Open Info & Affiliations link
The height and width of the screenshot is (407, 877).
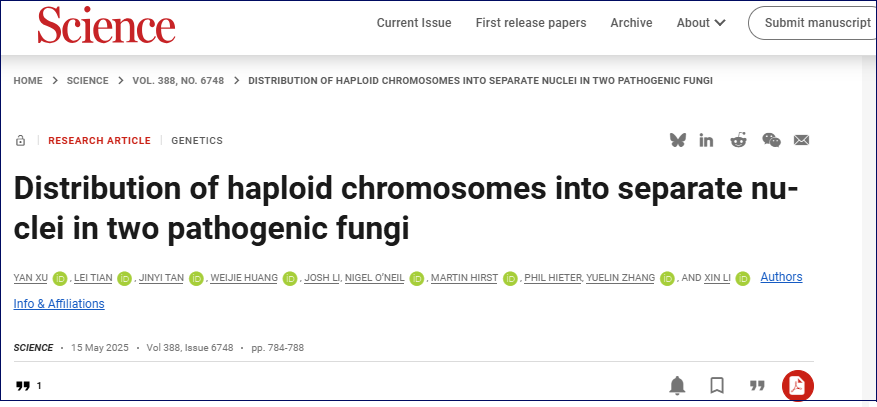pos(59,304)
